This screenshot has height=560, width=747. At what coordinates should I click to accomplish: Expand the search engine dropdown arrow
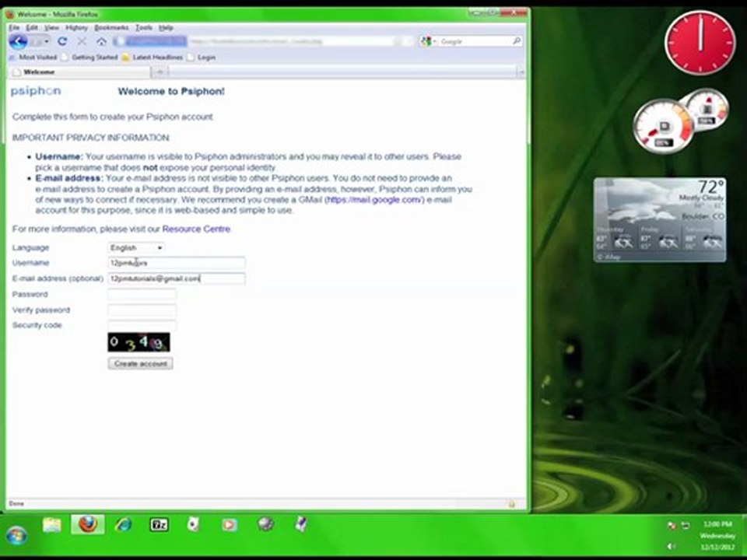coord(434,42)
